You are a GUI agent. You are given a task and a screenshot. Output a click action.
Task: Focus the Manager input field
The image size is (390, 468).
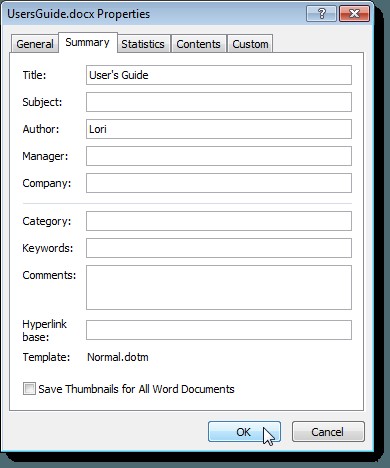[219, 156]
